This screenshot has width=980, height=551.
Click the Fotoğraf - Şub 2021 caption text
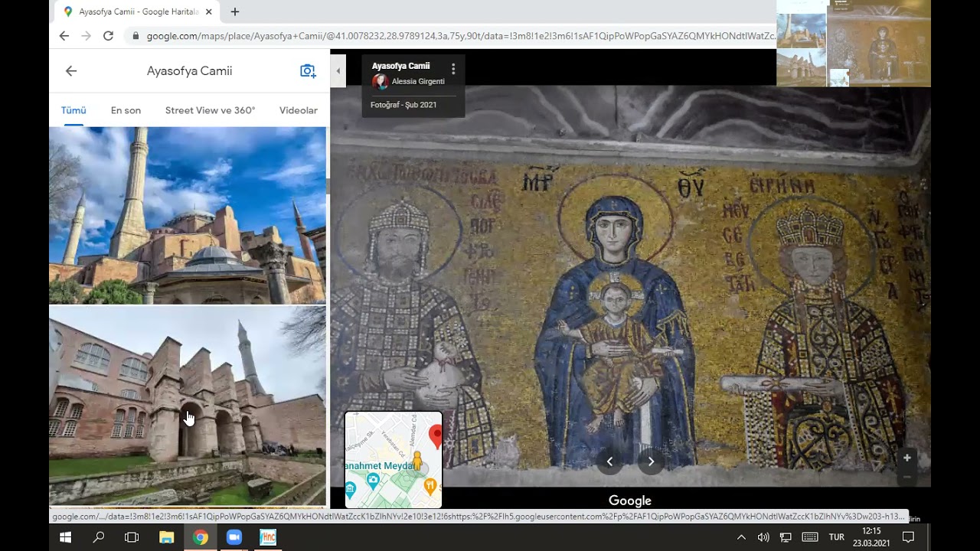pos(403,105)
